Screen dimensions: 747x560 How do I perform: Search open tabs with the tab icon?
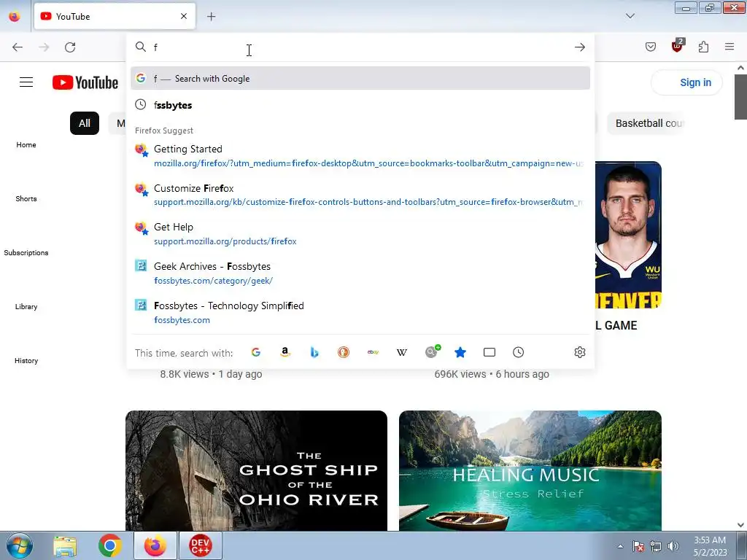click(489, 352)
